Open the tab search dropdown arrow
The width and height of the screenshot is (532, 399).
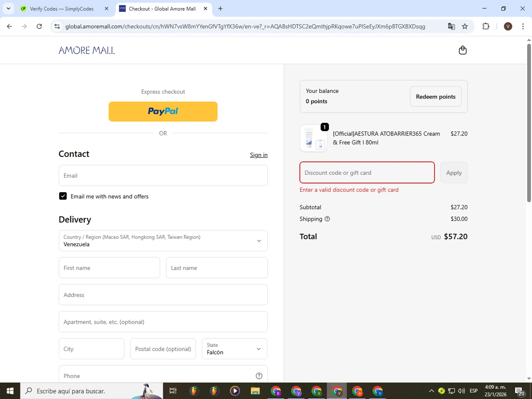coord(9,9)
